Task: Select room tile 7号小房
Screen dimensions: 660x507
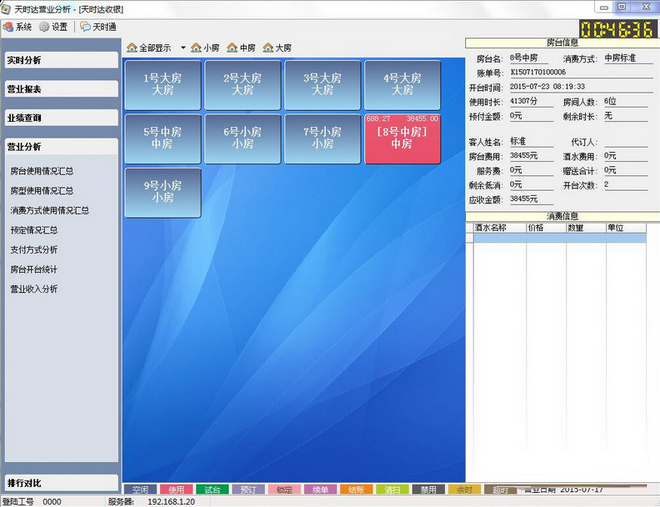Action: pyautogui.click(x=323, y=139)
